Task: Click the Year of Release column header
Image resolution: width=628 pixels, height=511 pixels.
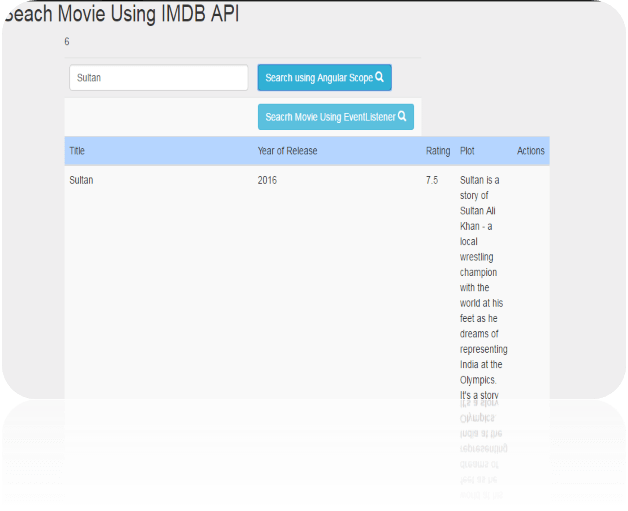Action: click(x=287, y=151)
